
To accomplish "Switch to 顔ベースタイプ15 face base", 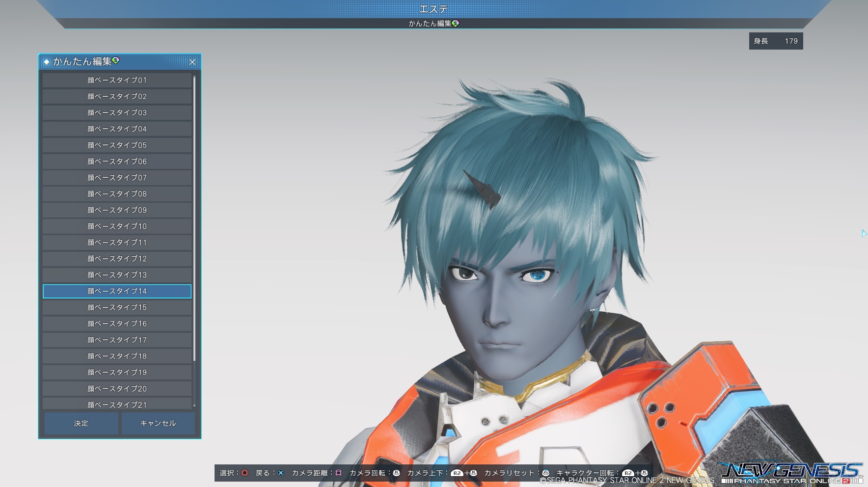I will (x=117, y=307).
